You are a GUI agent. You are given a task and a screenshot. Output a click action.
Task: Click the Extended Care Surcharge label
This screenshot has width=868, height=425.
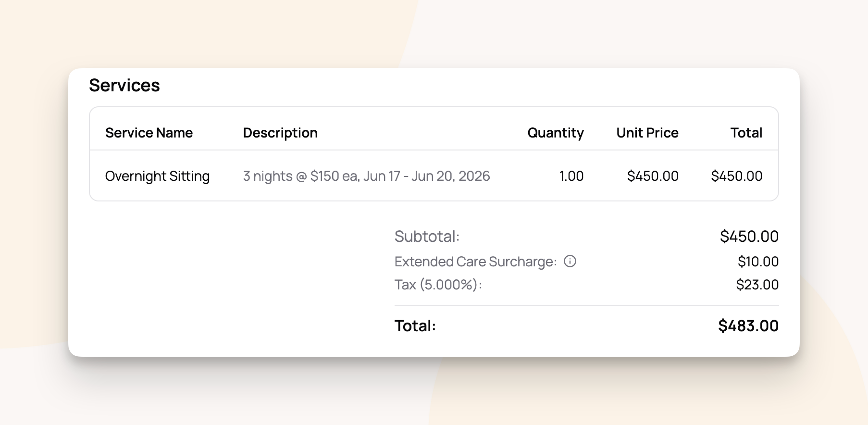coord(476,262)
